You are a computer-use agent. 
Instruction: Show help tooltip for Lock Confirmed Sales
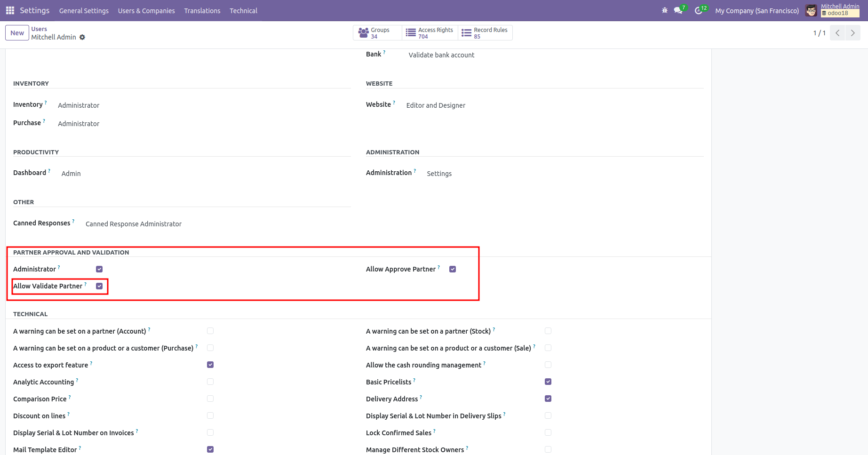(435, 431)
